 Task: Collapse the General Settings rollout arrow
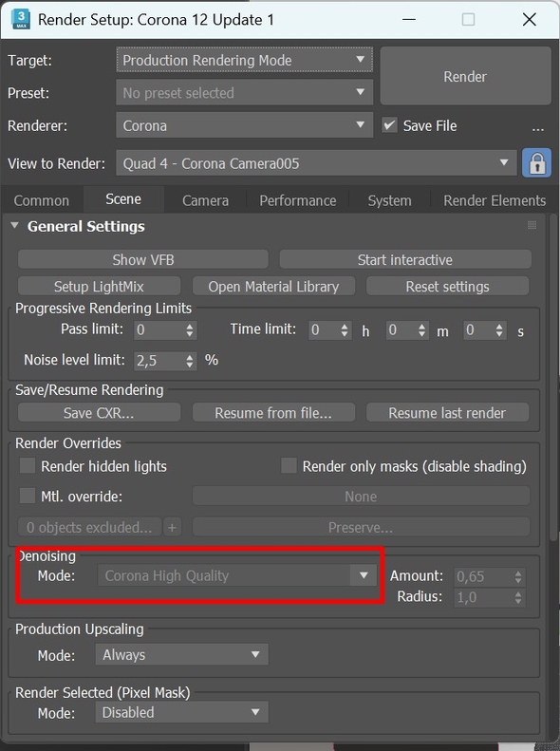[15, 226]
